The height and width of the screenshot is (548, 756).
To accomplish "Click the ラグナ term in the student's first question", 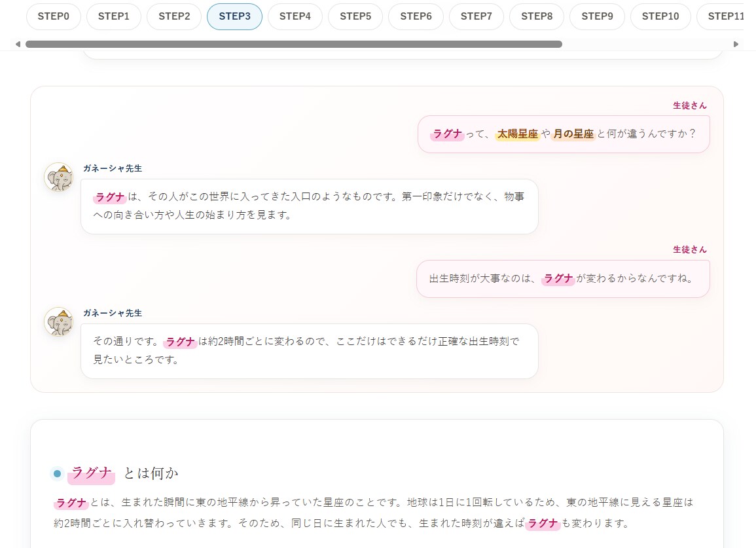I will click(448, 134).
